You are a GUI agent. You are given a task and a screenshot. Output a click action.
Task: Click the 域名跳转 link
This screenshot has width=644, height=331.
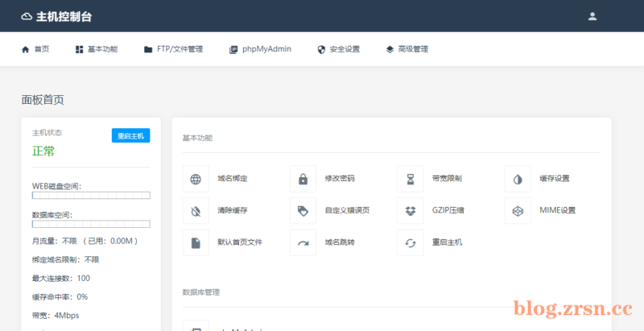tap(340, 242)
